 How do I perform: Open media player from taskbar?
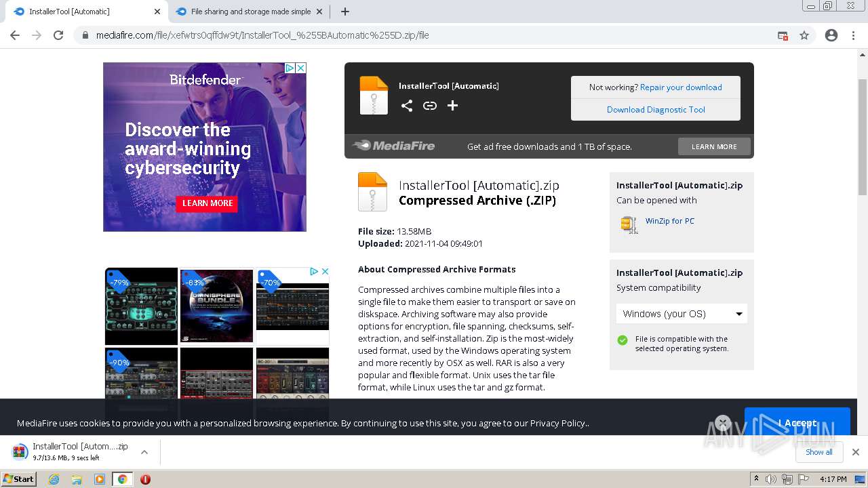100,479
